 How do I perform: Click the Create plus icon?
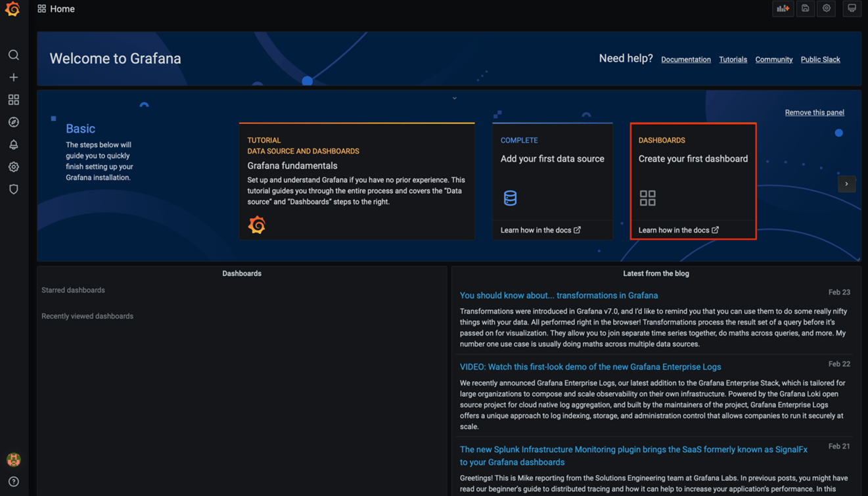(x=13, y=78)
